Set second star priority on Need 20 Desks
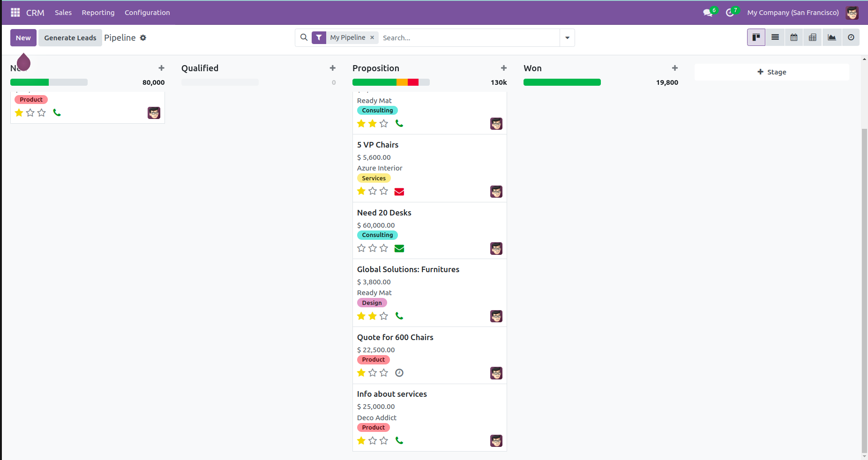Viewport: 868px width, 460px height. pyautogui.click(x=373, y=248)
